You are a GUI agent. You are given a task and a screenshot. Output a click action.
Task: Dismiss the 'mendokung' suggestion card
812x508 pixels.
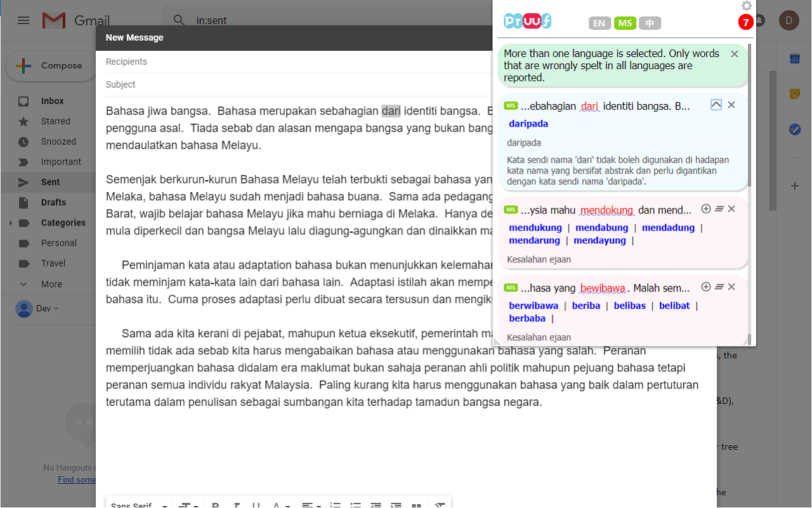(731, 209)
